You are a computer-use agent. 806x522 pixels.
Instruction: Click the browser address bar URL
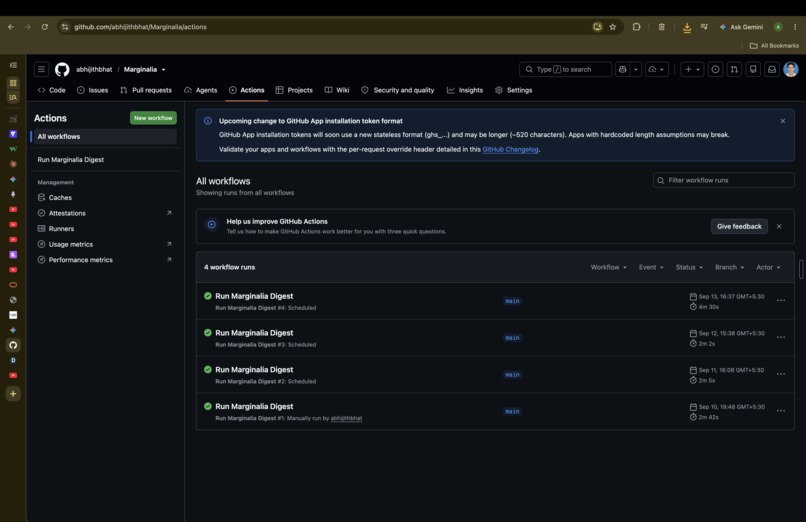coord(140,27)
